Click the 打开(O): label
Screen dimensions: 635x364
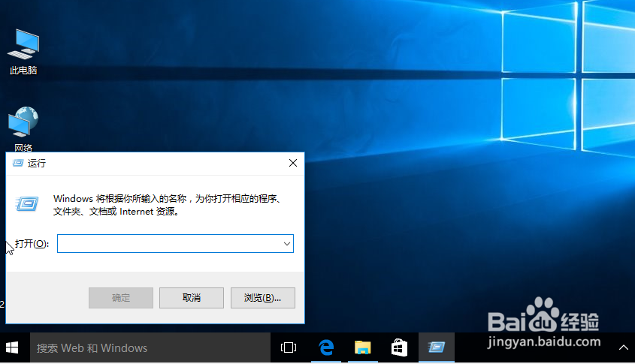[32, 244]
